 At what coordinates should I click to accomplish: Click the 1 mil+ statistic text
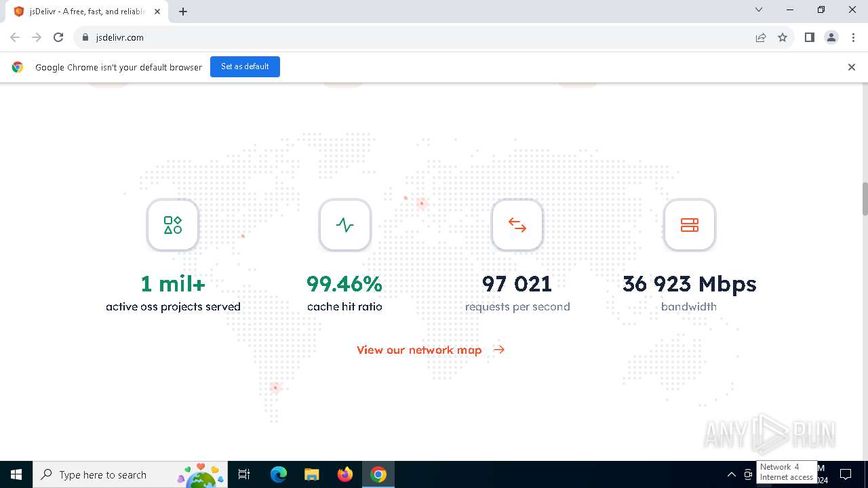tap(173, 283)
